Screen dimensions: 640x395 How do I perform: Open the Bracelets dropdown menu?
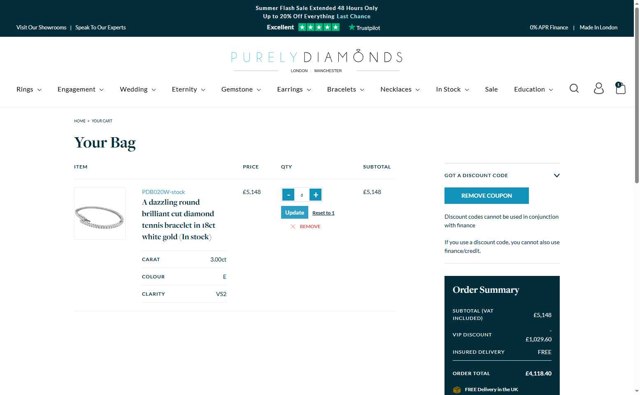345,89
